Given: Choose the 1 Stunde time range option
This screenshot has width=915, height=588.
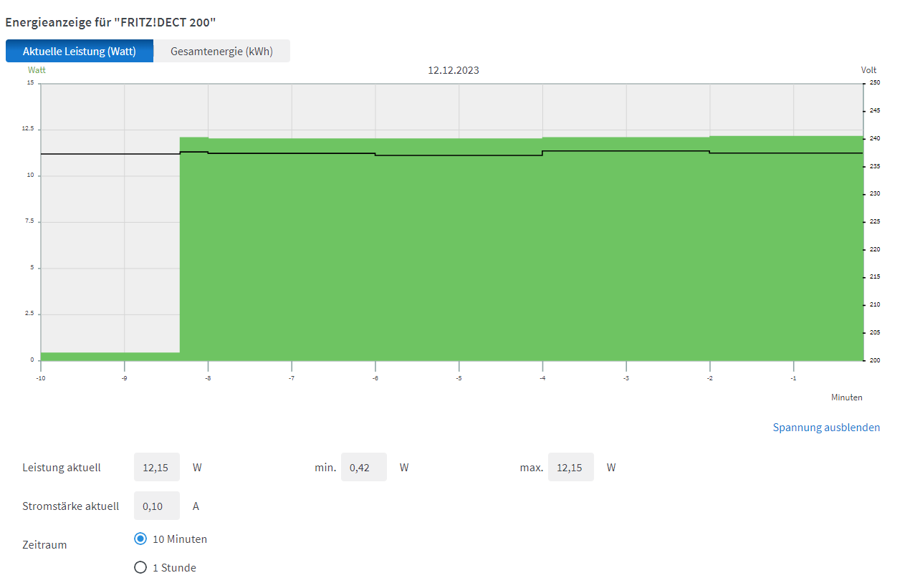Looking at the screenshot, I should pyautogui.click(x=140, y=567).
